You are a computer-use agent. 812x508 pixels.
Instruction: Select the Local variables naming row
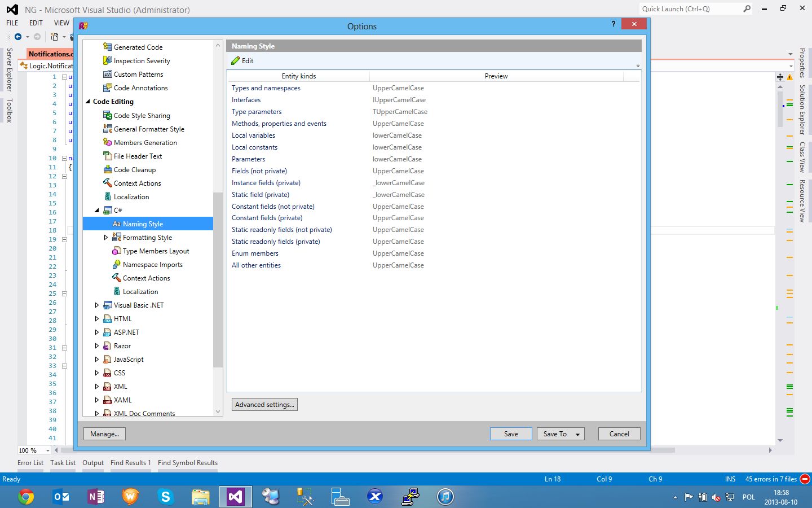434,135
